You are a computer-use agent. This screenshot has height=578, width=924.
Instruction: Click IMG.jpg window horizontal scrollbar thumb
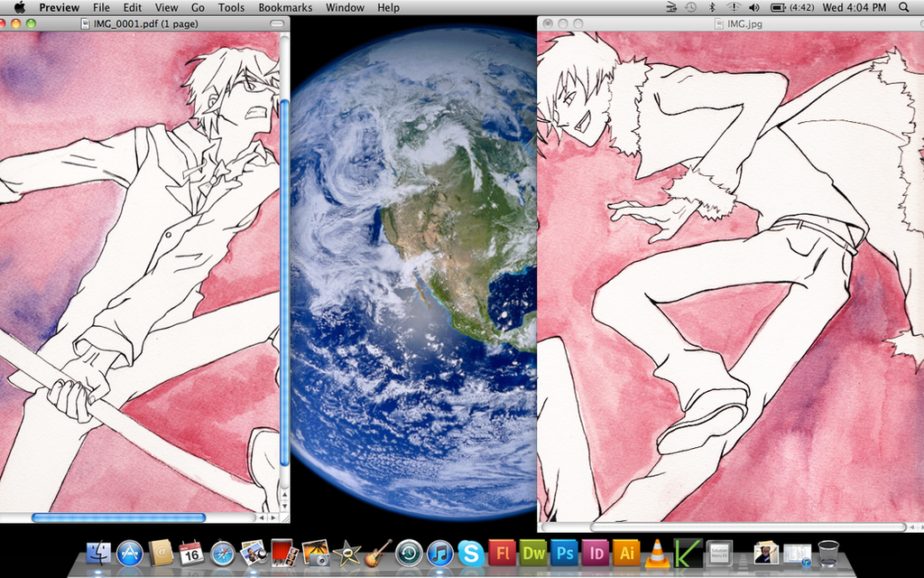click(748, 527)
